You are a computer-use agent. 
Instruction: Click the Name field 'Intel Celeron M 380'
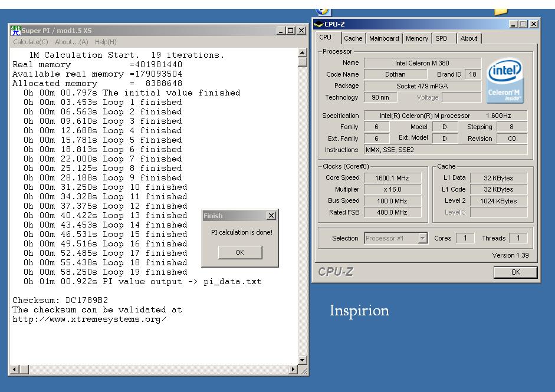(422, 63)
